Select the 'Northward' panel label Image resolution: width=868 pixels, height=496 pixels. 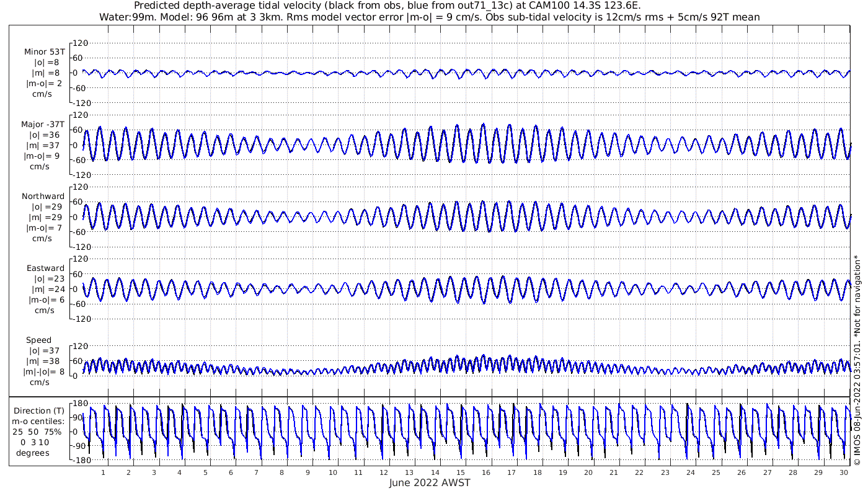(x=43, y=197)
